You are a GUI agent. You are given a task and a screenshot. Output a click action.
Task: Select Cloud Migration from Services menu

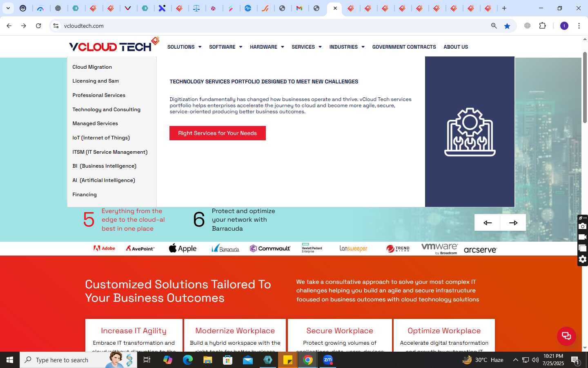pos(92,67)
